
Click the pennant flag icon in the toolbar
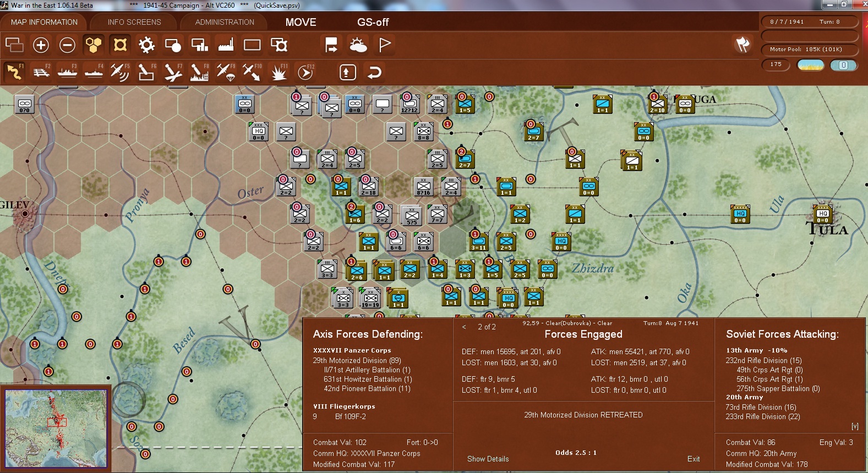[385, 45]
